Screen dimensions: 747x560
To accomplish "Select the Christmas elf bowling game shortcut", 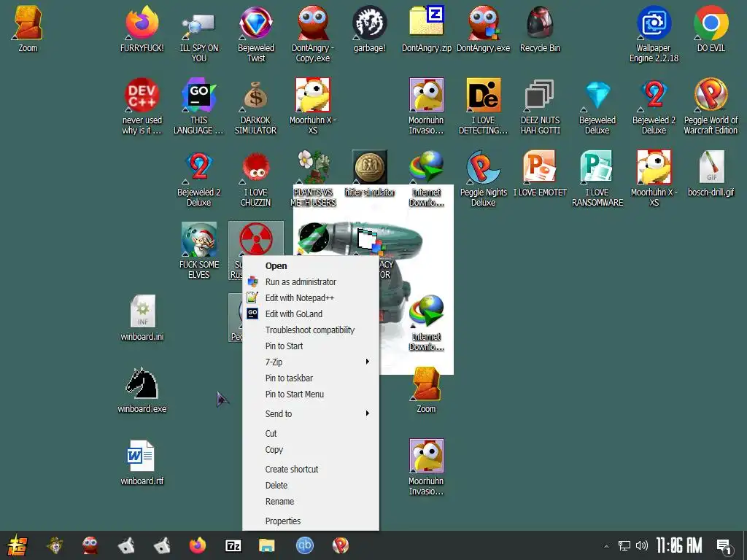I will pos(198,251).
